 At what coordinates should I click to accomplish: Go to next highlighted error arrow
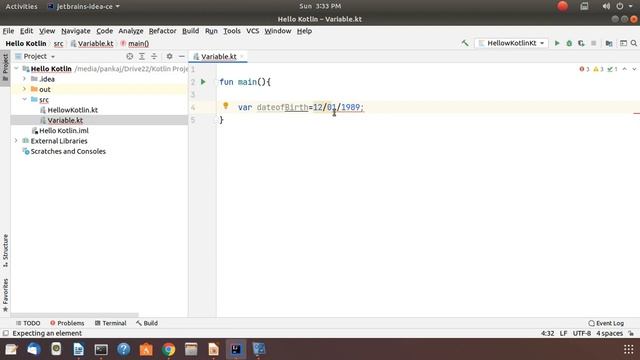[634, 69]
